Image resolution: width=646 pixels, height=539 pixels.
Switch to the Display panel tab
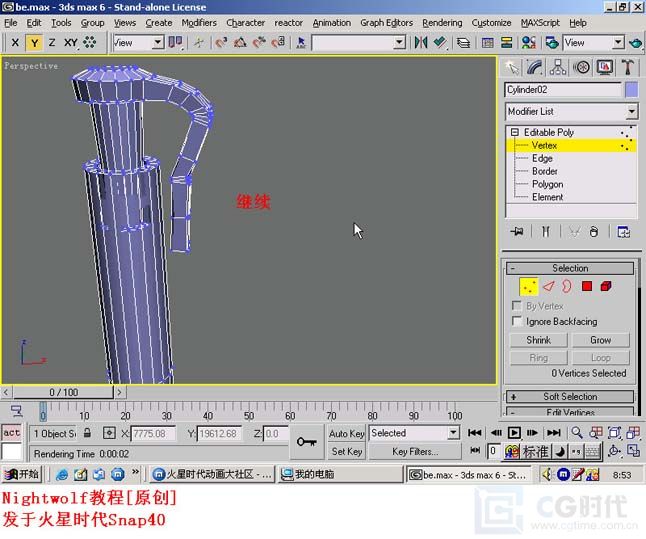604,67
